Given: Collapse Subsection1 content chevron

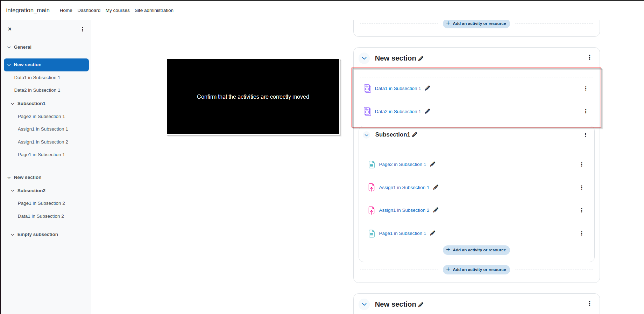Looking at the screenshot, I should [x=367, y=135].
